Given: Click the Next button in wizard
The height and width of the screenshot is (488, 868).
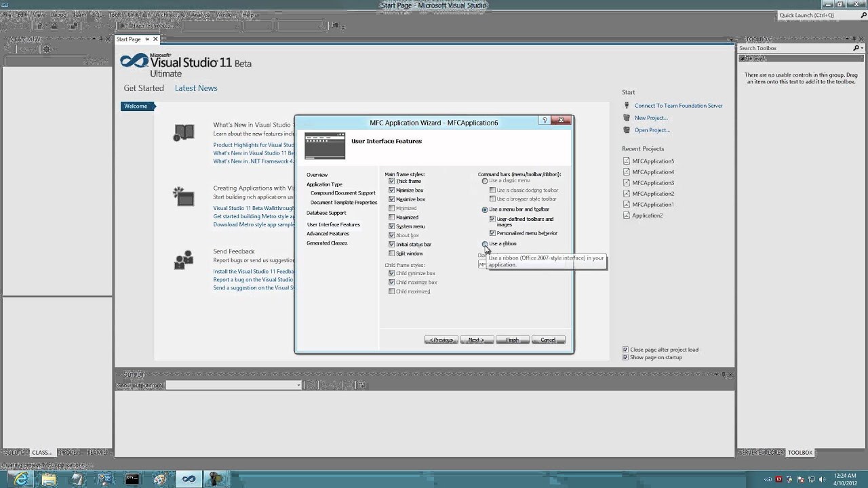Looking at the screenshot, I should point(477,340).
